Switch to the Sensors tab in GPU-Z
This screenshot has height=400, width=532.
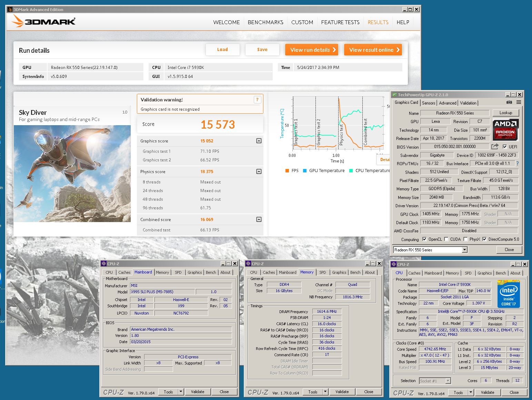[x=429, y=103]
